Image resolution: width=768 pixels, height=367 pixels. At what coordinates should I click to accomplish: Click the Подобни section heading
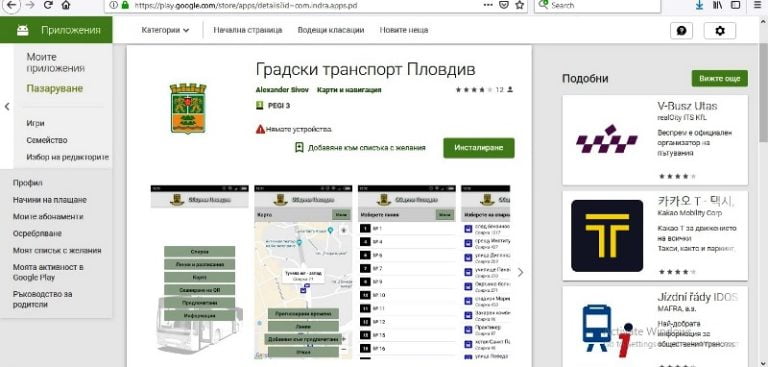coord(585,79)
